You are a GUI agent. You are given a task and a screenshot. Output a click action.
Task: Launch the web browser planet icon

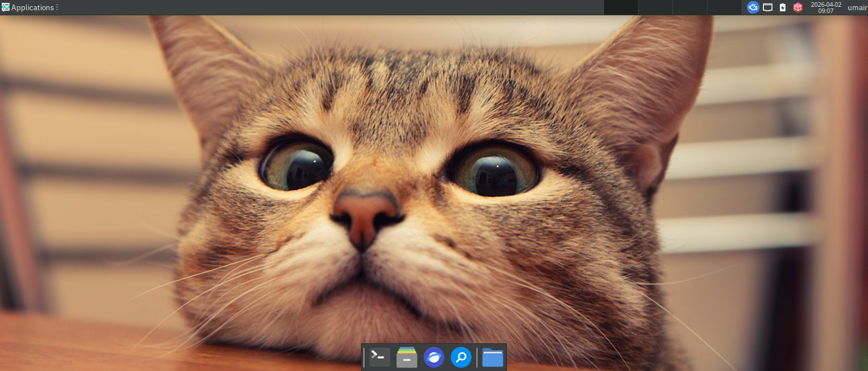pos(434,357)
